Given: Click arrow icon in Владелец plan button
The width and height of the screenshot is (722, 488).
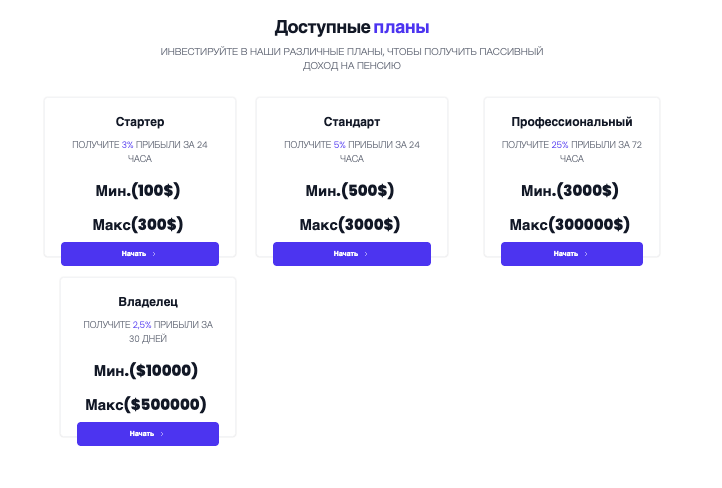Looking at the screenshot, I should point(162,434).
